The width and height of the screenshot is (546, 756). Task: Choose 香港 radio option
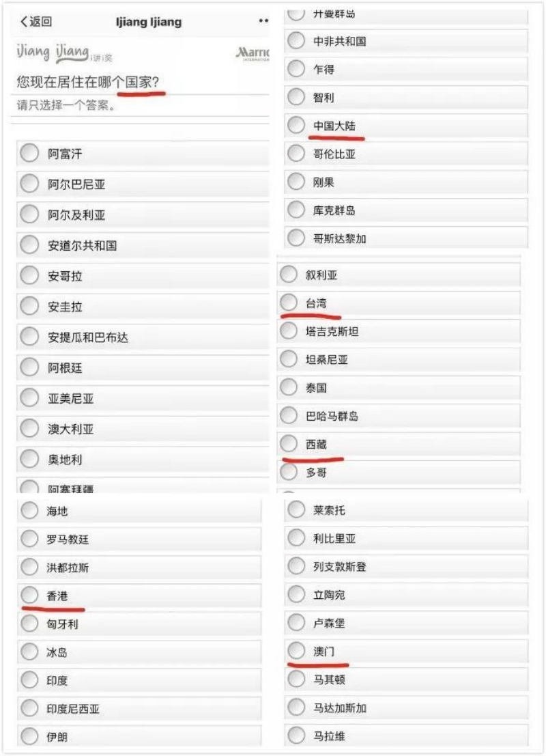pyautogui.click(x=29, y=595)
